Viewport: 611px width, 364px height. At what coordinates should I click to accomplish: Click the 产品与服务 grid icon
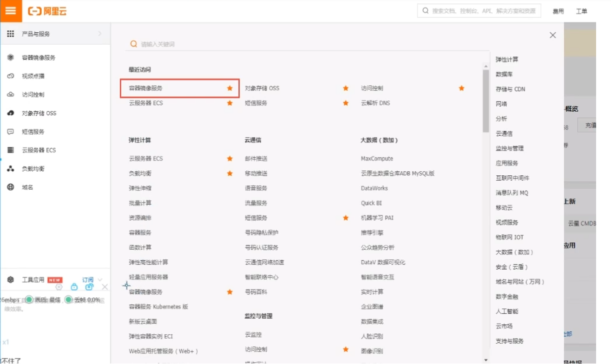click(x=10, y=34)
